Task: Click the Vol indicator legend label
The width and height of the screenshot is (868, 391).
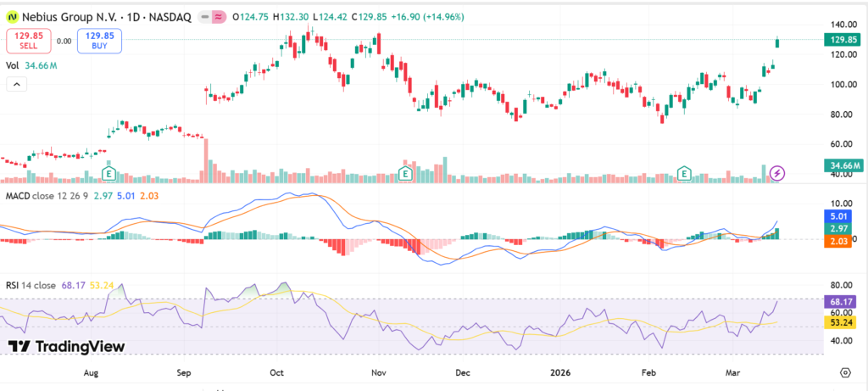Action: point(13,64)
